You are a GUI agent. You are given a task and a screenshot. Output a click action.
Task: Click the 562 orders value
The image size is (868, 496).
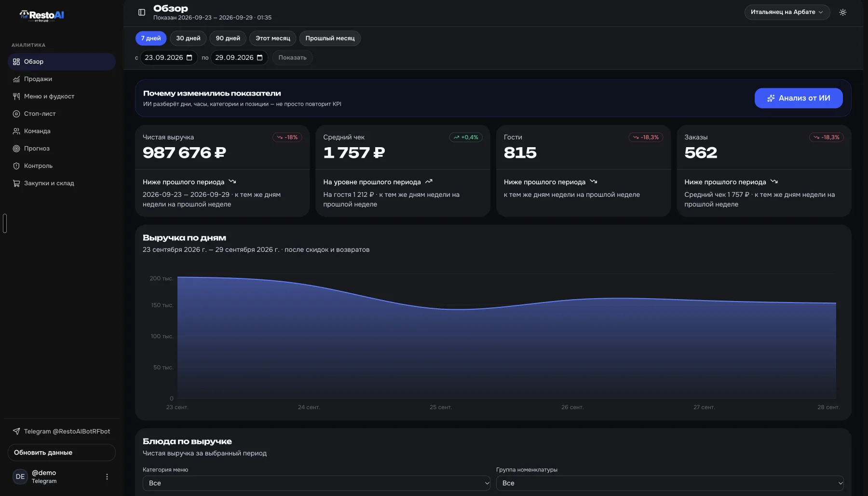click(x=701, y=153)
